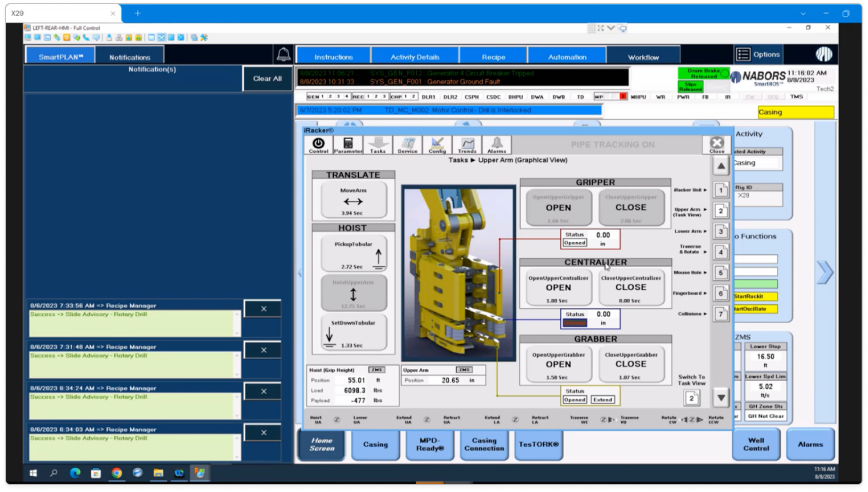
Task: Open the iRacker Control power icon
Action: pos(318,144)
